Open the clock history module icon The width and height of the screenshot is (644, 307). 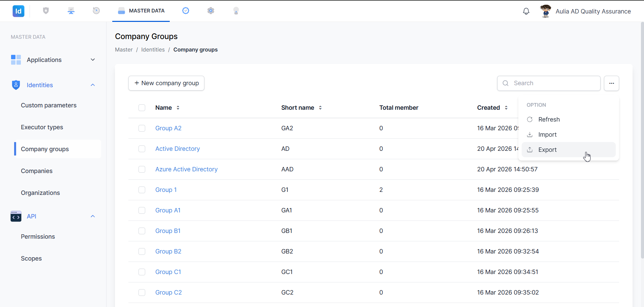pyautogui.click(x=96, y=11)
